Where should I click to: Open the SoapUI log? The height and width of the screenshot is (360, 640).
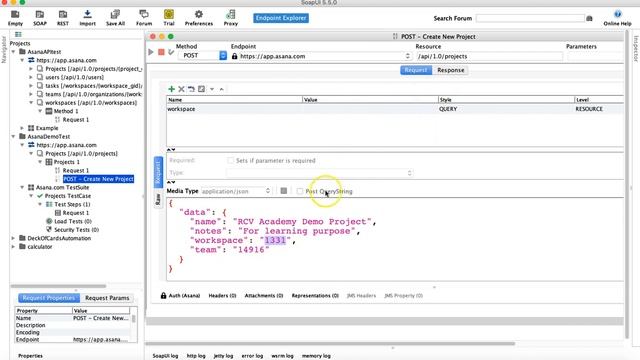click(x=165, y=356)
